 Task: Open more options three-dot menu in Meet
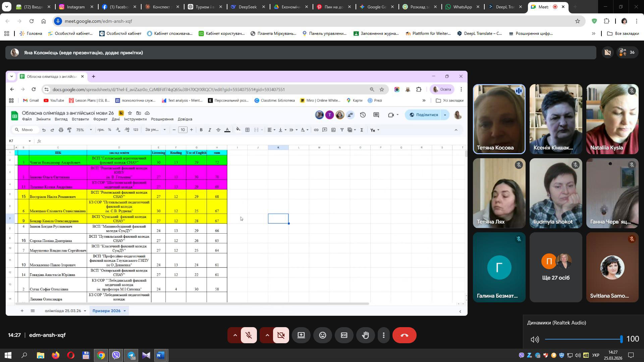click(383, 335)
